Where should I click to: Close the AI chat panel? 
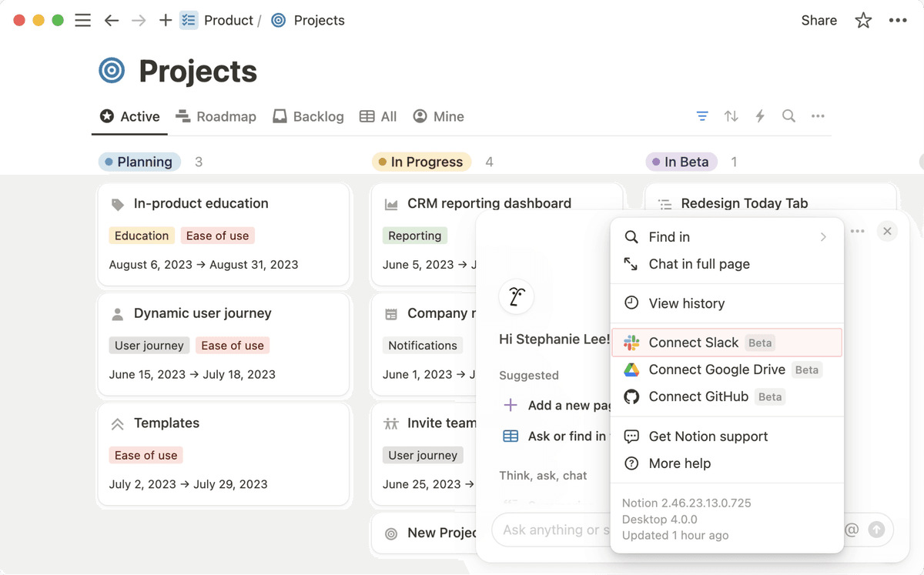[887, 231]
